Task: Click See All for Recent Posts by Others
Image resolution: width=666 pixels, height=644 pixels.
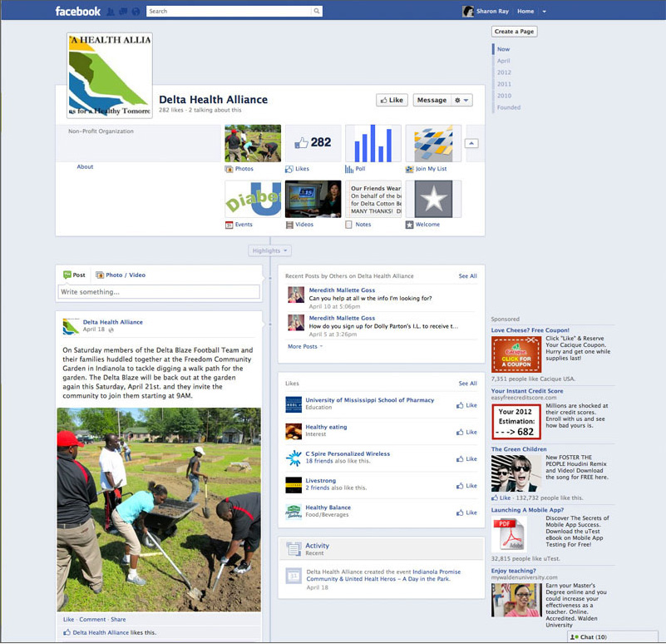Action: (x=467, y=276)
